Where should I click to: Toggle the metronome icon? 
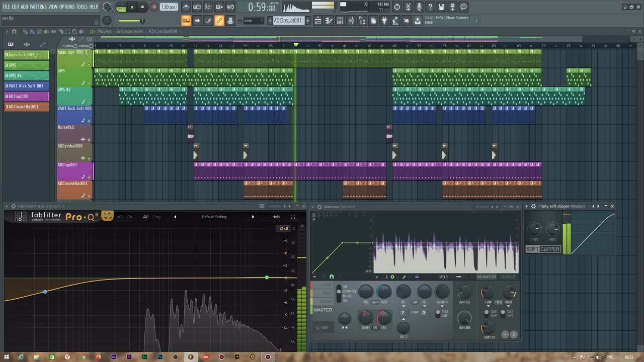pyautogui.click(x=186, y=7)
